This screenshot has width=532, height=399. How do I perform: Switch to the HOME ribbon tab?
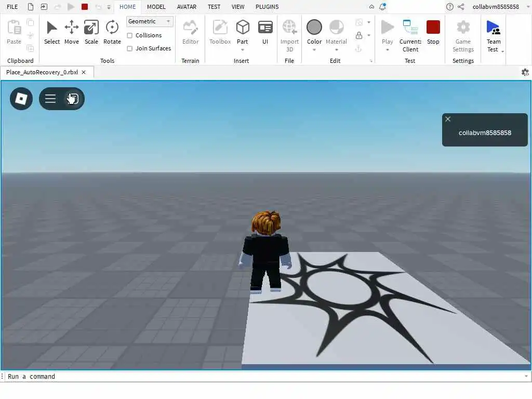click(x=128, y=7)
